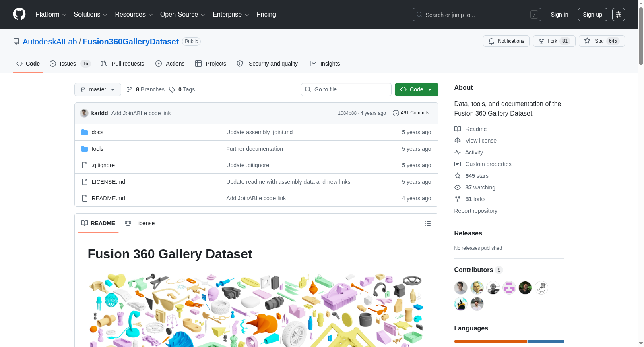Image resolution: width=644 pixels, height=347 pixels.
Task: Click the Sign in link
Action: 559,15
